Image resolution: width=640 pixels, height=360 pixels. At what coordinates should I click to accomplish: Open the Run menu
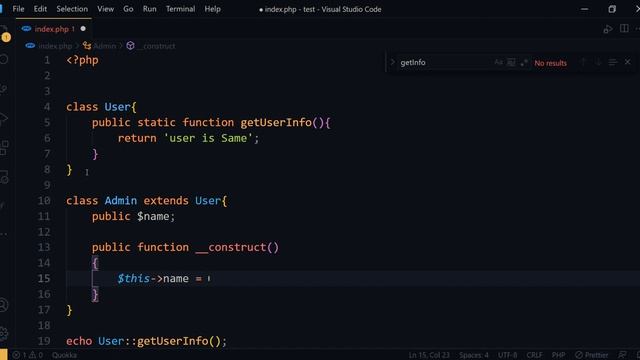(149, 9)
